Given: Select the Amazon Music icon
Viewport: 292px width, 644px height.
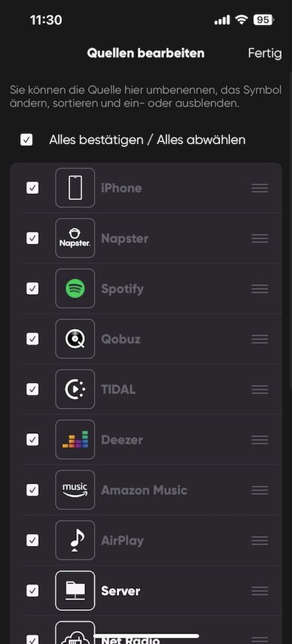Looking at the screenshot, I should tap(75, 489).
